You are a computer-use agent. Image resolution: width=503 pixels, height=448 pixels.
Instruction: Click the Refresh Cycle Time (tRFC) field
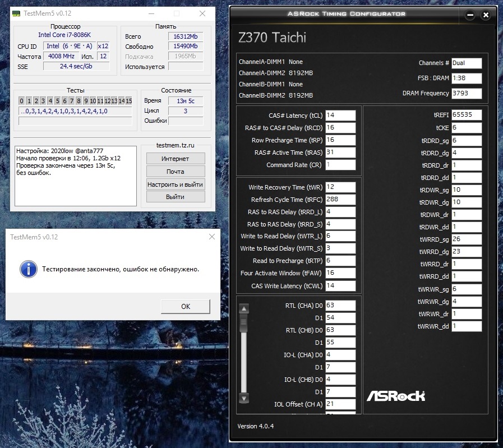click(340, 200)
